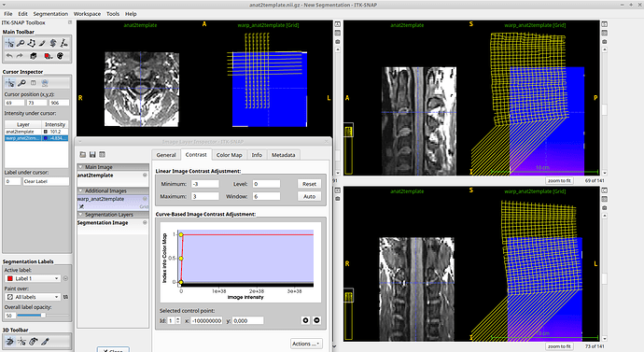Open the Label Editor icon with red square
The image size is (644, 352).
(48, 56)
